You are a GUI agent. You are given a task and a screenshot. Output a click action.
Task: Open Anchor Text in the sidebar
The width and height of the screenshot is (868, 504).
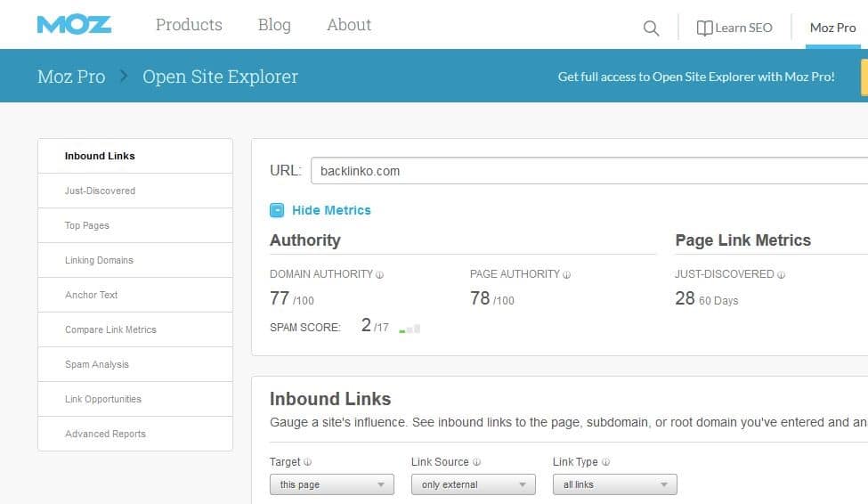pyautogui.click(x=135, y=296)
